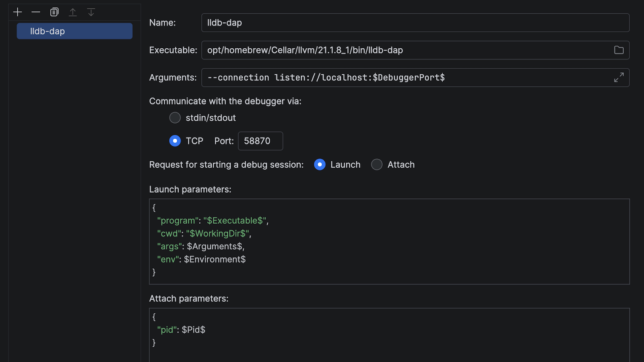Screen dimensions: 644x362
Task: Click the "env" line in Launch parameters
Action: pyautogui.click(x=201, y=259)
